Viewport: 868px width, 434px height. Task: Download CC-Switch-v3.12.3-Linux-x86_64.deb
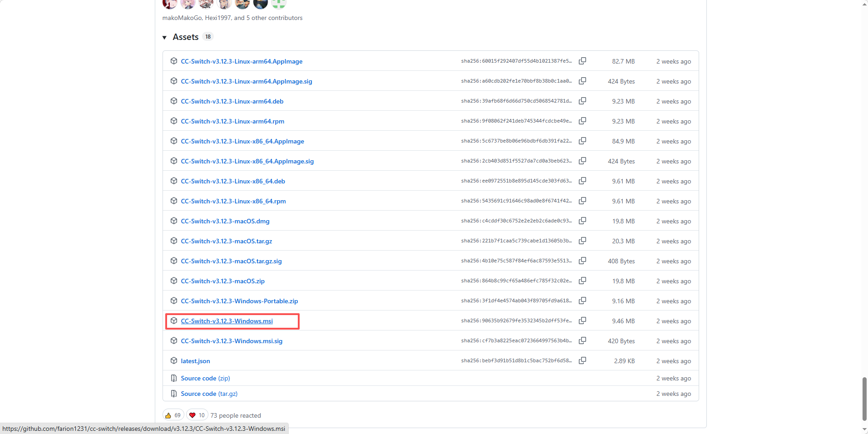[x=233, y=181]
